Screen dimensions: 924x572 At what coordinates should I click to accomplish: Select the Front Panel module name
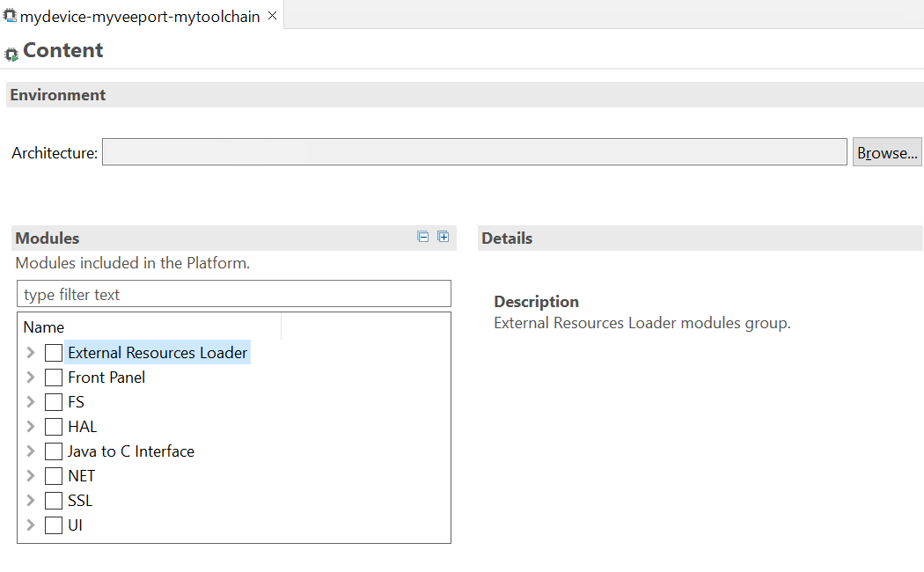[x=106, y=377]
